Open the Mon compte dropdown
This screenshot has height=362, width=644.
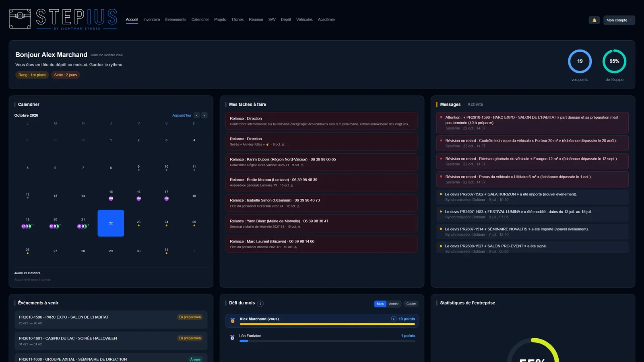619,20
